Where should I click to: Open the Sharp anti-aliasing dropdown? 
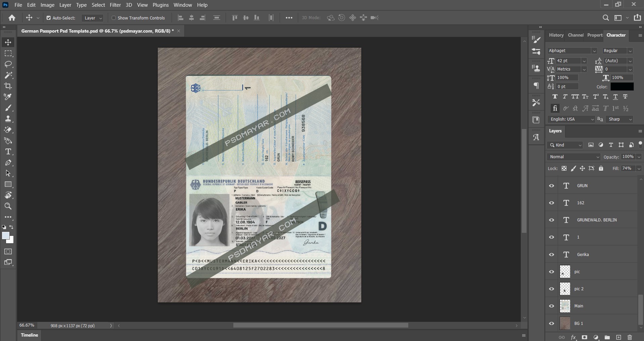619,119
